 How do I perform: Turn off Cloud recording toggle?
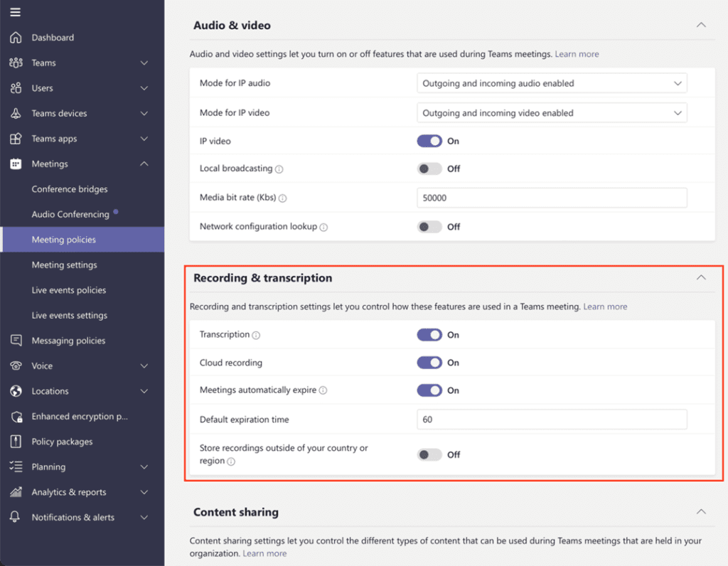[429, 363]
